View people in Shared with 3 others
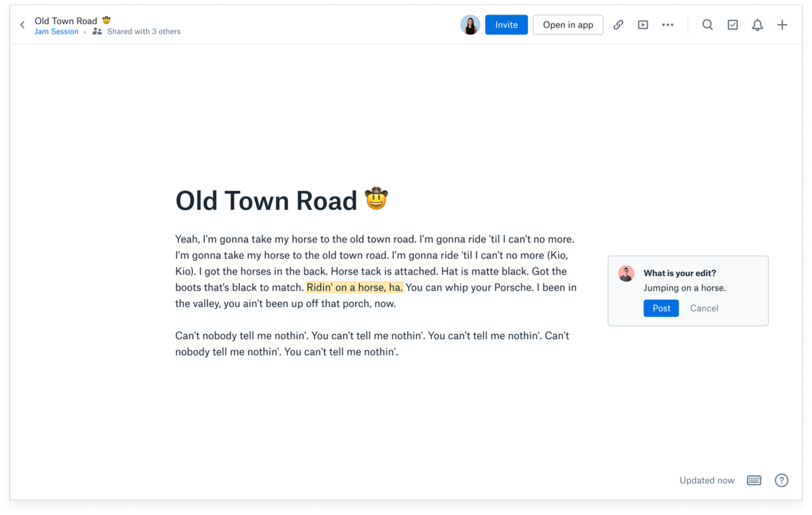This screenshot has width=812, height=515. point(136,31)
